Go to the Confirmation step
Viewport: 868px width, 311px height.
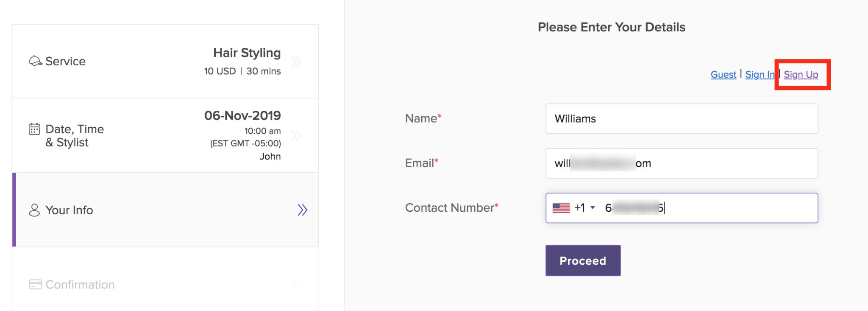pyautogui.click(x=165, y=284)
